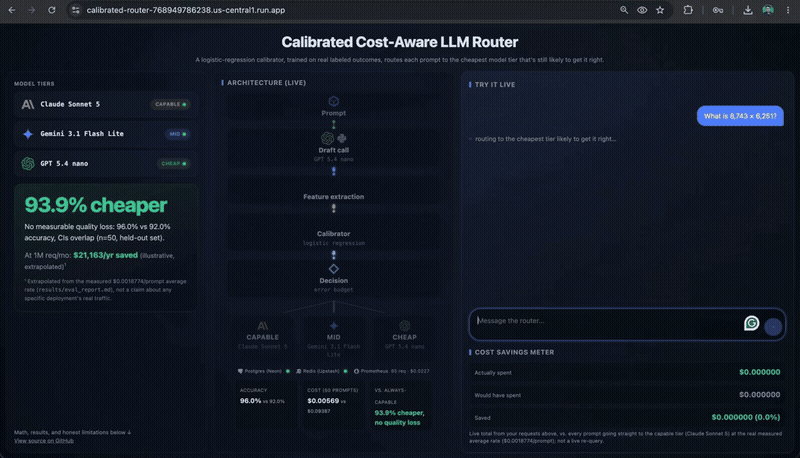
Task: Click the TRY IT LIVE panel heading
Action: [x=495, y=85]
